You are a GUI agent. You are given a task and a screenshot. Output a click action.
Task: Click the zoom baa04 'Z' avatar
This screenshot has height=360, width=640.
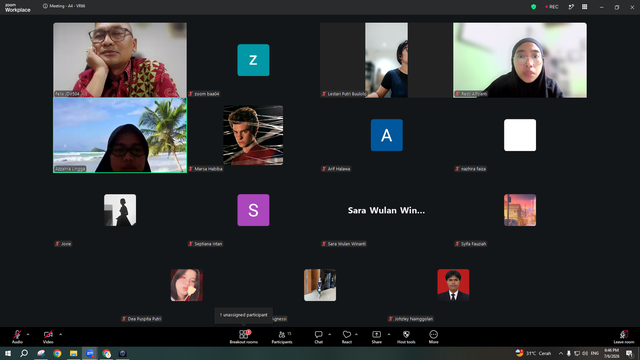click(253, 60)
